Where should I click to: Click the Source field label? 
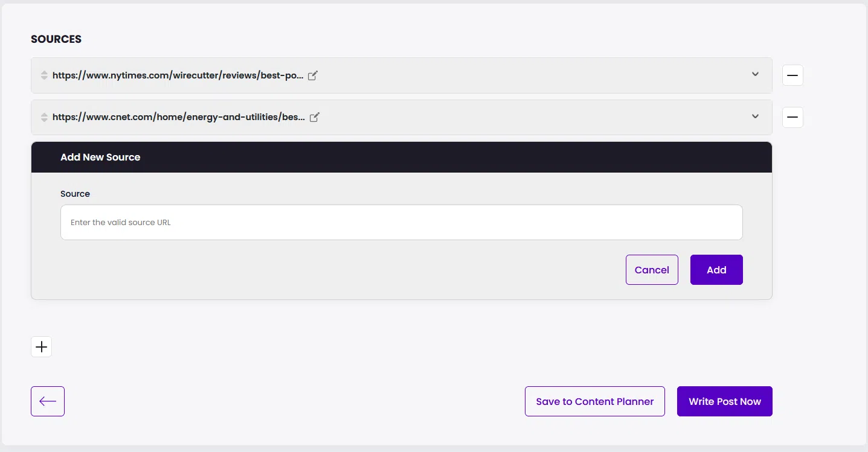tap(75, 194)
